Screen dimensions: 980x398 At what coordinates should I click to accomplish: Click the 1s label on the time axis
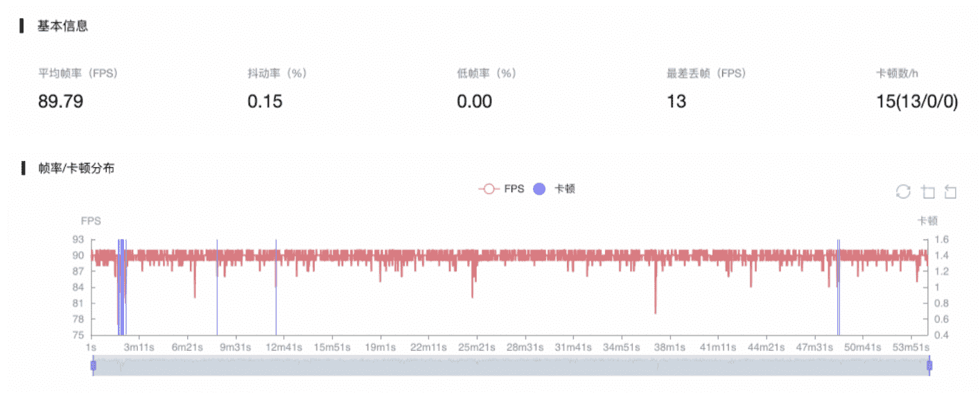(90, 347)
